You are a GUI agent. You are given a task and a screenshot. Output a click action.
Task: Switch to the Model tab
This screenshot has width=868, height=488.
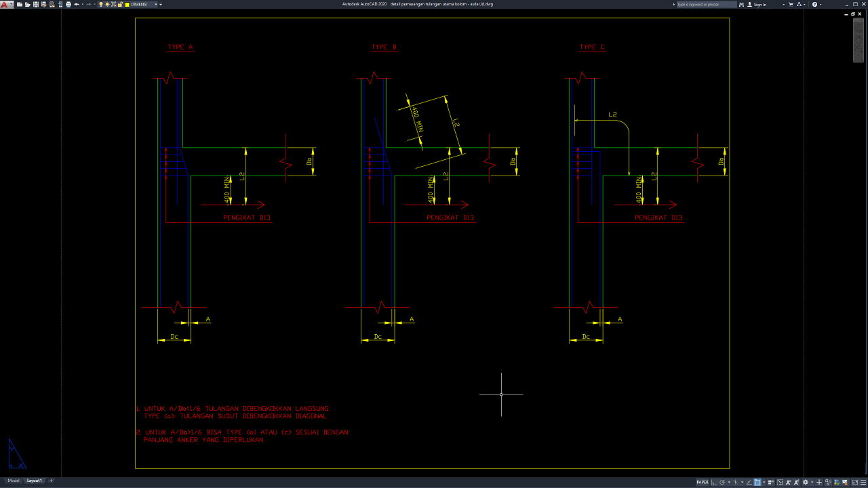[13, 481]
